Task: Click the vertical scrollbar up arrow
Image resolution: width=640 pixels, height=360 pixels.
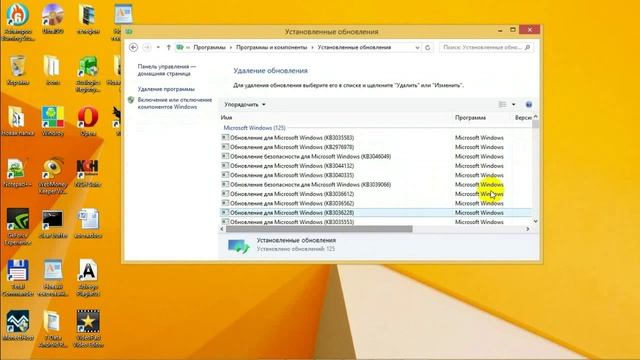Action: 536,117
